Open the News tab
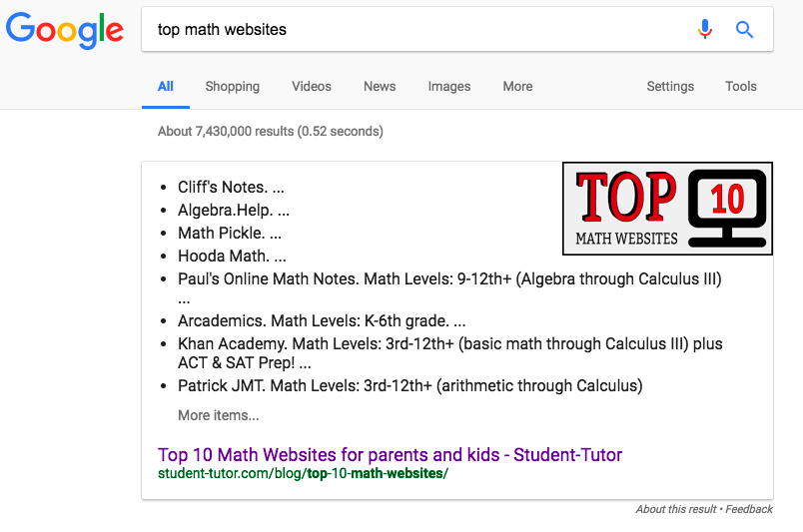This screenshot has height=532, width=803. click(x=380, y=87)
